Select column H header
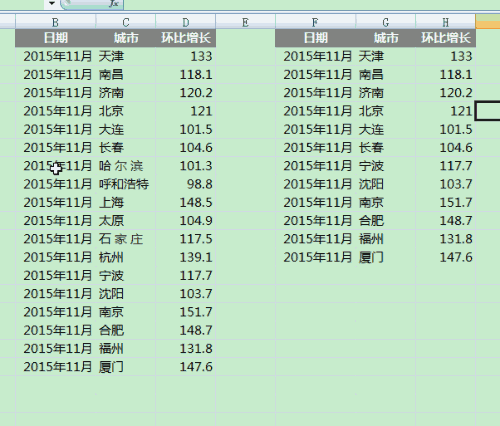 point(446,22)
